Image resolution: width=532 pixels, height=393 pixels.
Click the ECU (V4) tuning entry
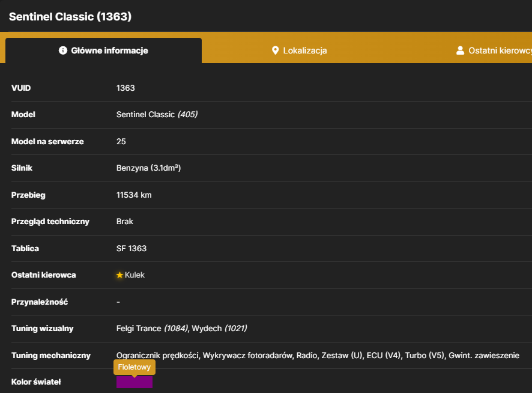point(384,355)
